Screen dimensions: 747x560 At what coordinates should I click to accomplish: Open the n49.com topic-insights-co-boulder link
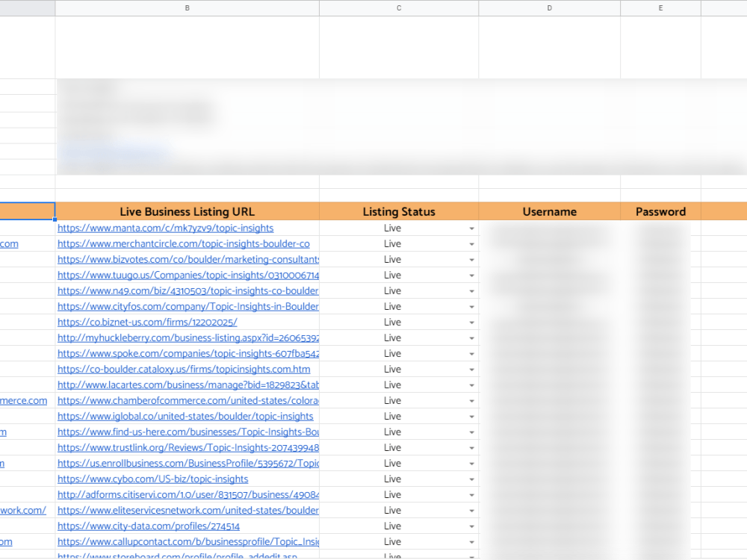[x=188, y=291]
